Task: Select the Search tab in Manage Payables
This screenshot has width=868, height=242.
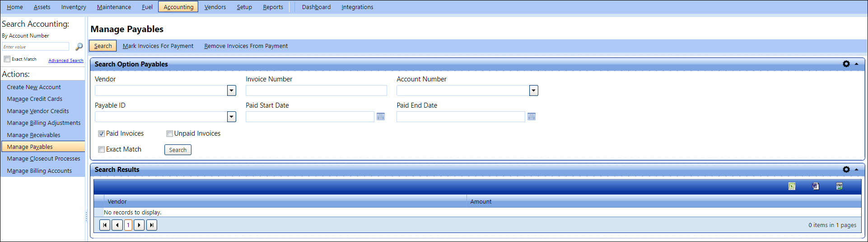Action: [x=103, y=46]
